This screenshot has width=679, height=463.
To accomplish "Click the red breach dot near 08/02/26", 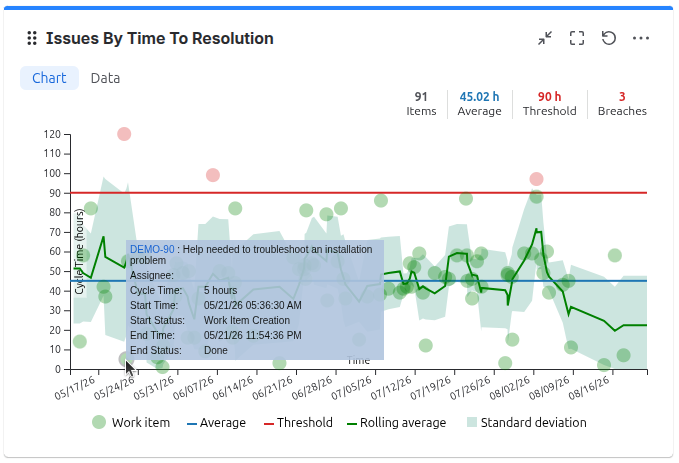I will (537, 179).
